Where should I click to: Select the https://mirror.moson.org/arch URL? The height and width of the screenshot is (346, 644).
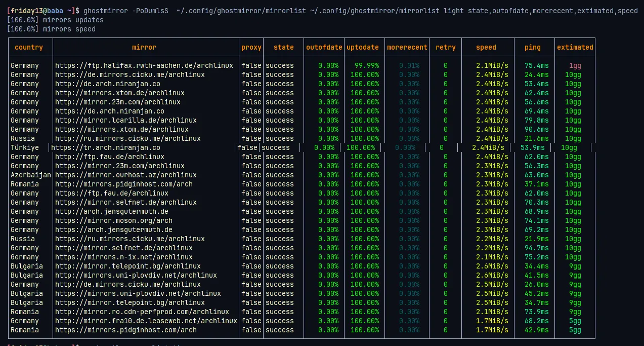pyautogui.click(x=114, y=220)
